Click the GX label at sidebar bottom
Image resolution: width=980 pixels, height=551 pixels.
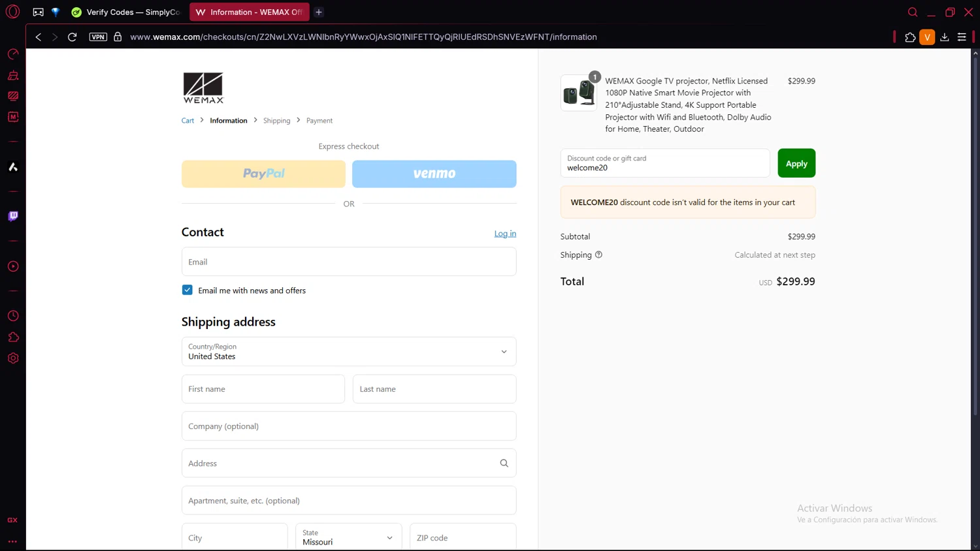tap(12, 520)
